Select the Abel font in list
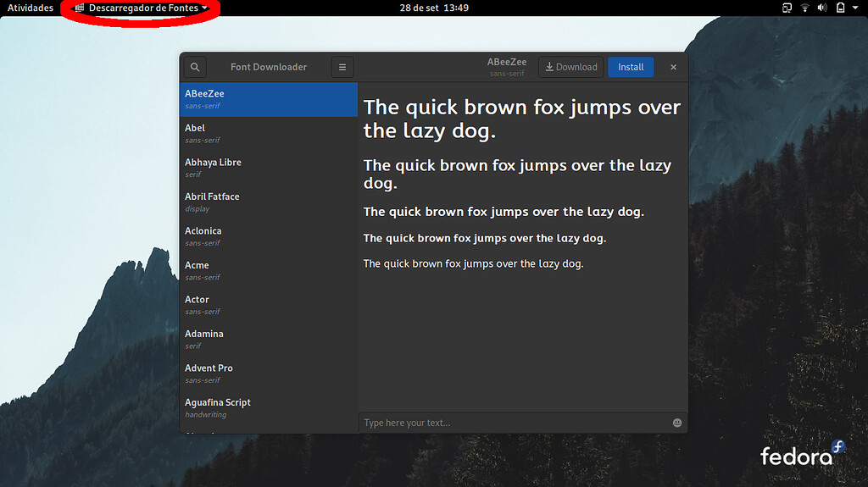The image size is (868, 487). pos(268,133)
